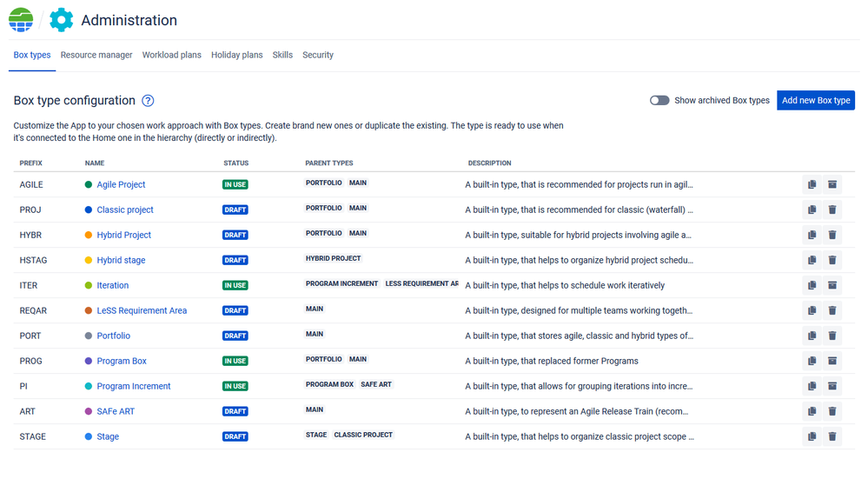Duplicate the Agile Project box type
The image size is (868, 479).
812,184
